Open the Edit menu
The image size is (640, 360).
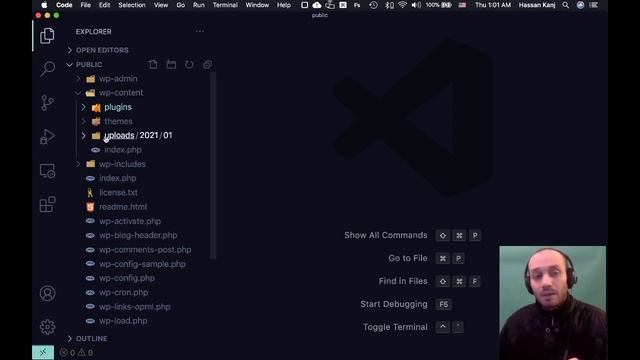(x=104, y=5)
